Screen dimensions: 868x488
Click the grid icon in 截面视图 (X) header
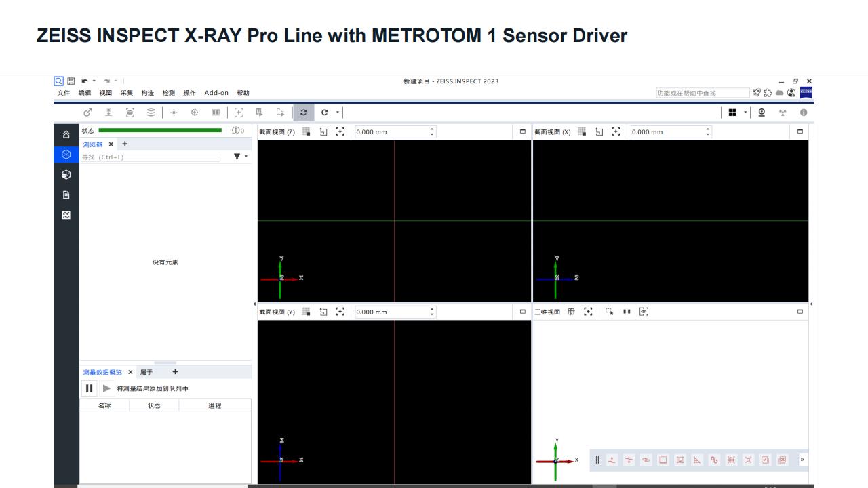click(582, 131)
